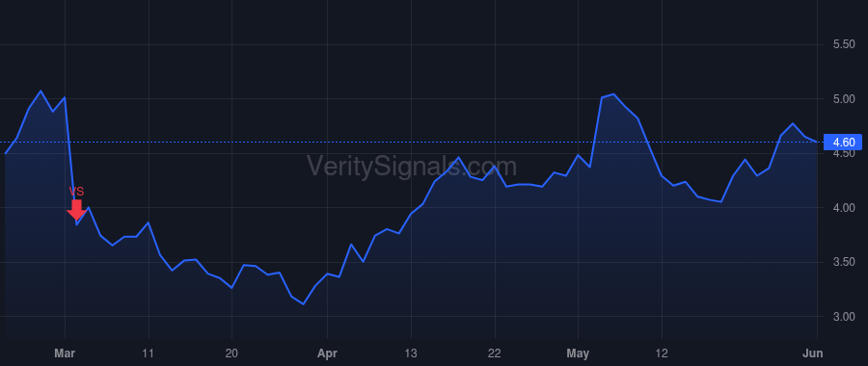The width and height of the screenshot is (868, 366).
Task: Click the 22 date axis label
Action: click(495, 353)
